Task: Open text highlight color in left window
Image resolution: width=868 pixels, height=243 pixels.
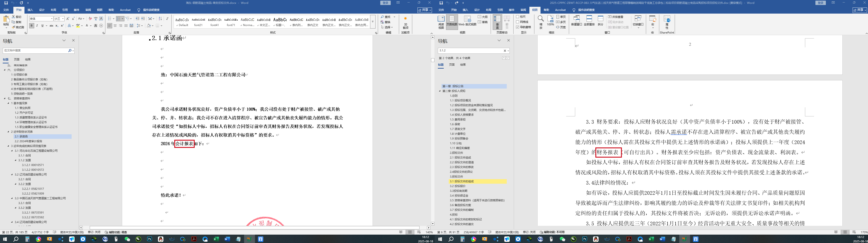Action: click(x=78, y=26)
